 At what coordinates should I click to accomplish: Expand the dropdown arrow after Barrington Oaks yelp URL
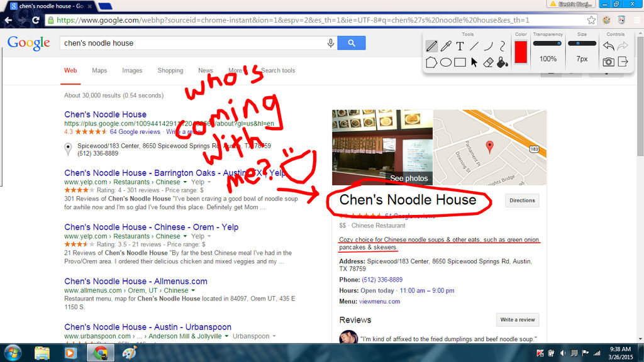click(186, 182)
